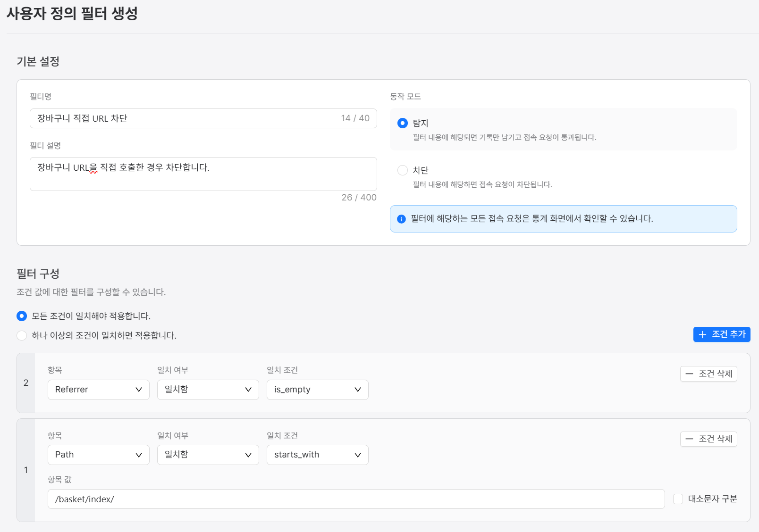Click 조건 삭제 for the Path condition
Screen dimensions: 759x532
click(x=708, y=439)
